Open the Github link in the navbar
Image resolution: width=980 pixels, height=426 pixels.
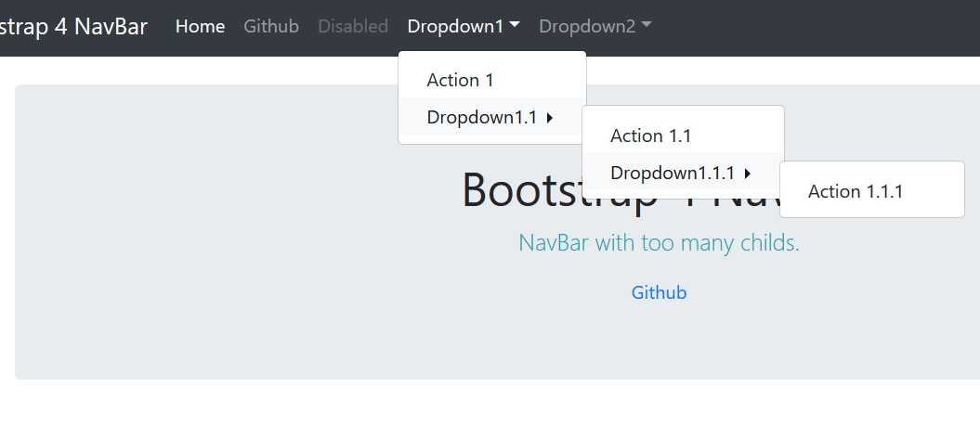point(271,26)
